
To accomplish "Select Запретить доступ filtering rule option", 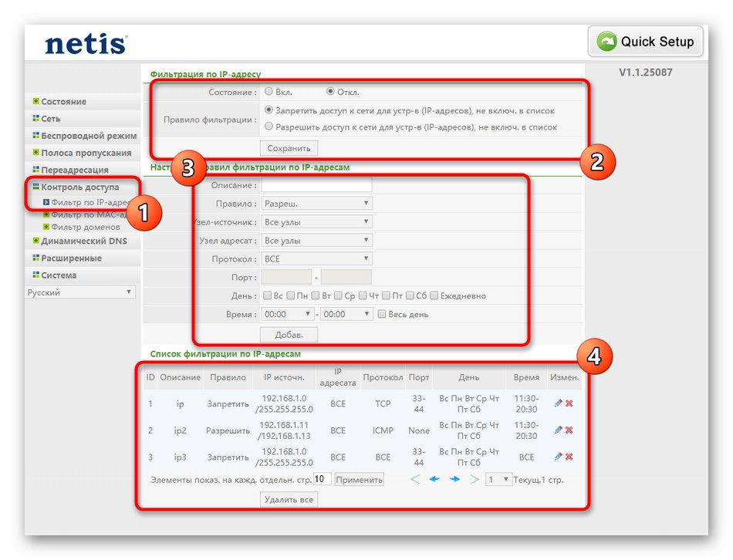I will (x=269, y=110).
